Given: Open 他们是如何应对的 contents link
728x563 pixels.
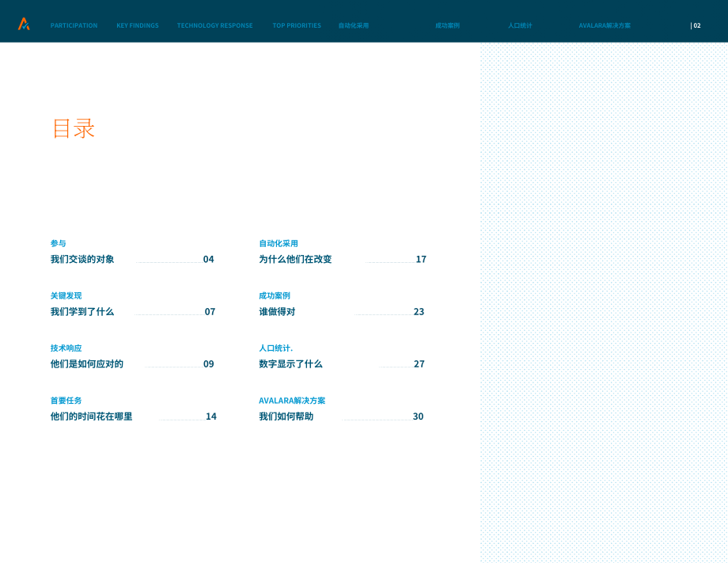Looking at the screenshot, I should pyautogui.click(x=87, y=364).
